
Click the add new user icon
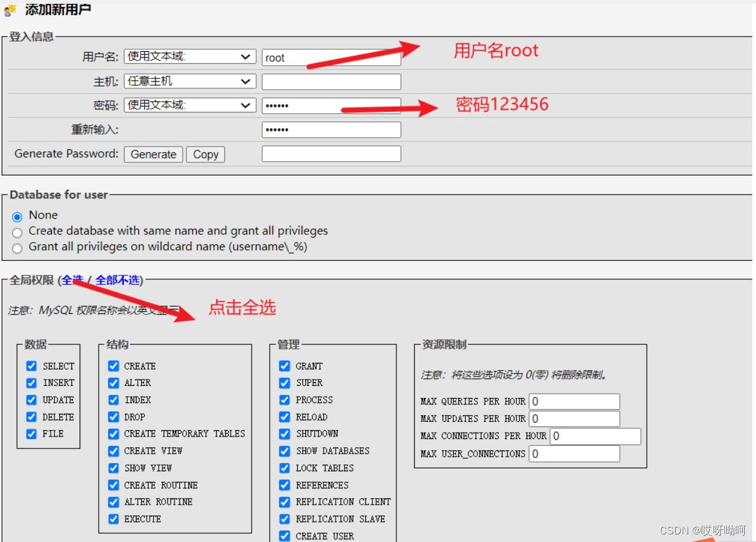[x=9, y=10]
